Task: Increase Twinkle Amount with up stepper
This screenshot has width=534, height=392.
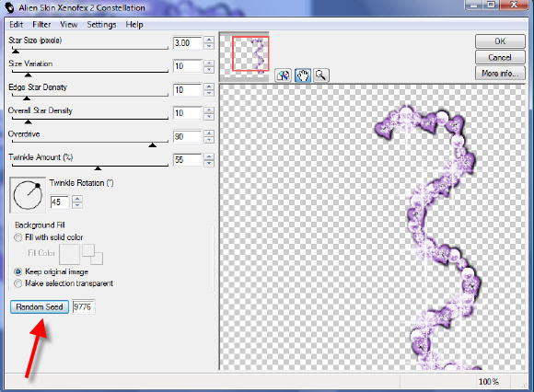Action: pos(209,156)
